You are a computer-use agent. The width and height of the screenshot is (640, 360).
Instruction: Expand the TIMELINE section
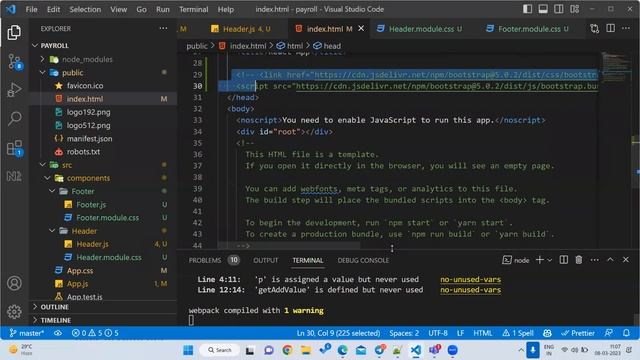tap(56, 320)
